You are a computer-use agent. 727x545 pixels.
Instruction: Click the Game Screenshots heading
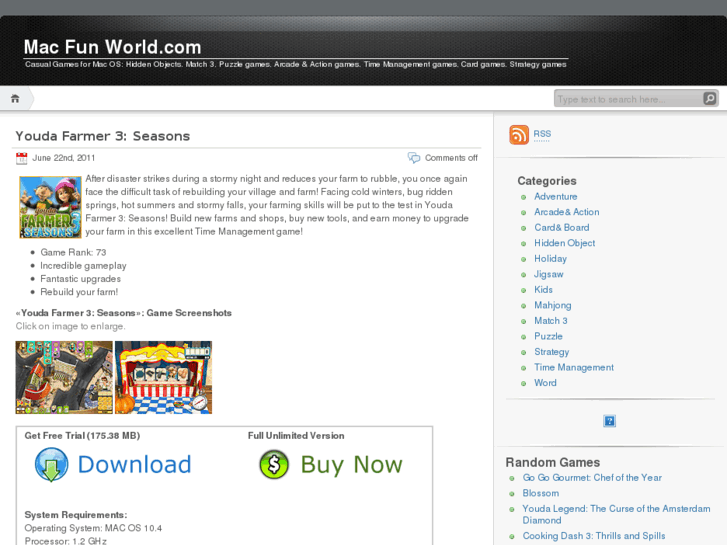pos(123,313)
